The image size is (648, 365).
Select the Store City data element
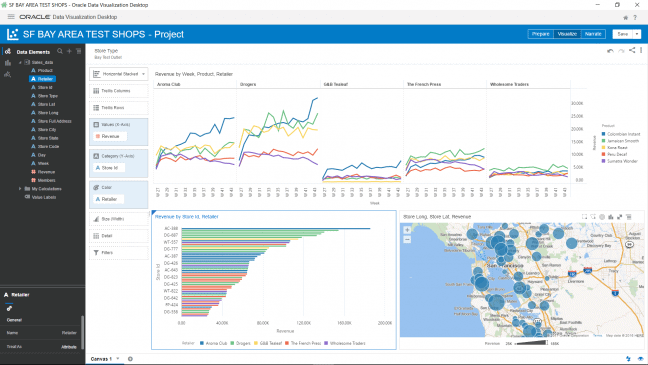click(47, 130)
